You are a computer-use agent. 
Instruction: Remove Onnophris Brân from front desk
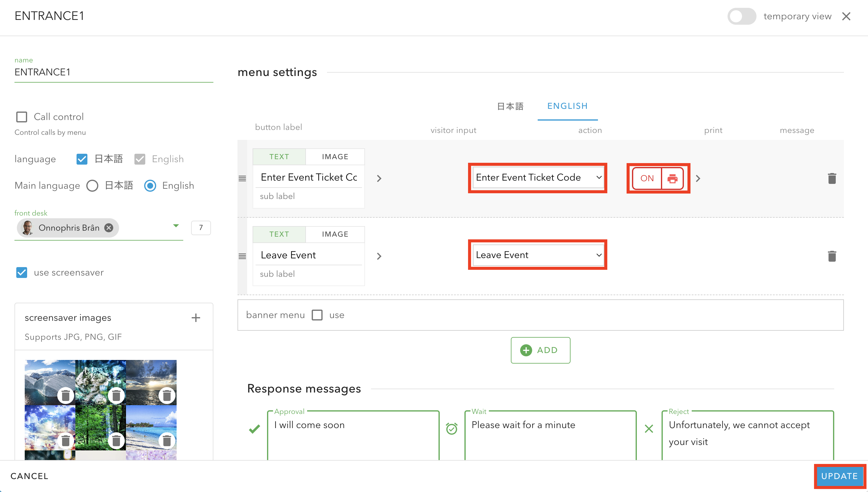point(109,228)
